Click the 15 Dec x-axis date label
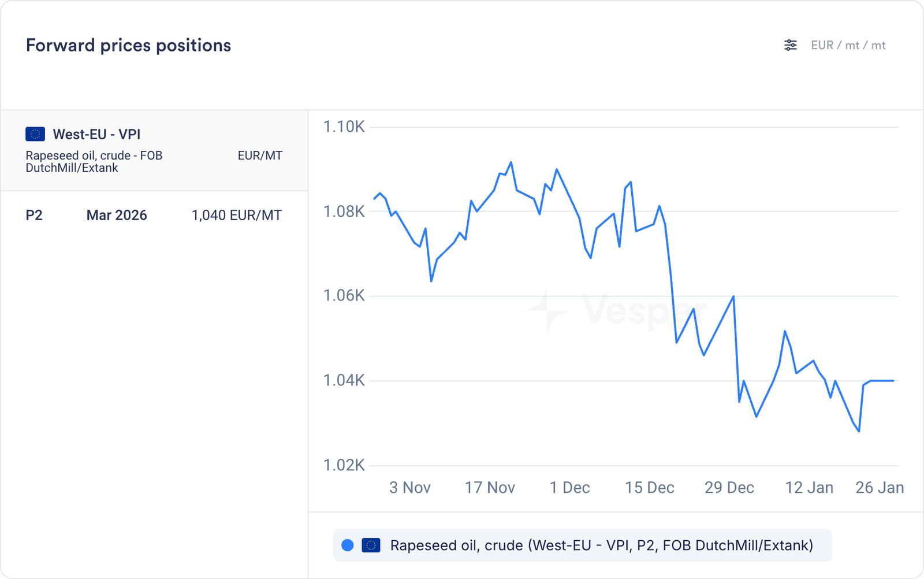The height and width of the screenshot is (579, 924). pyautogui.click(x=649, y=488)
